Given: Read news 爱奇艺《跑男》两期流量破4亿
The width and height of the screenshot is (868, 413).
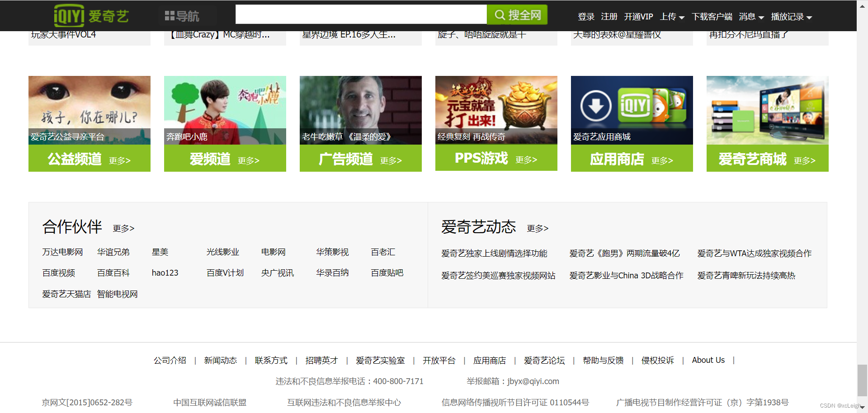Looking at the screenshot, I should tap(624, 253).
